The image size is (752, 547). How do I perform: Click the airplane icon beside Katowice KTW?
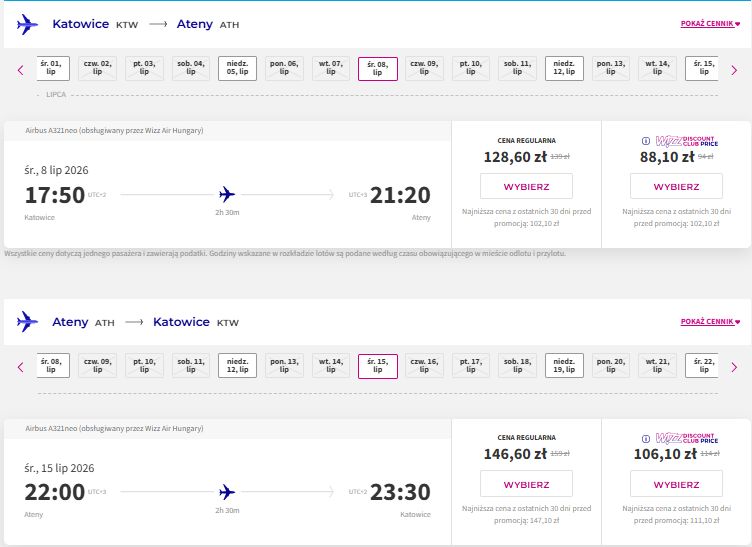[x=27, y=24]
